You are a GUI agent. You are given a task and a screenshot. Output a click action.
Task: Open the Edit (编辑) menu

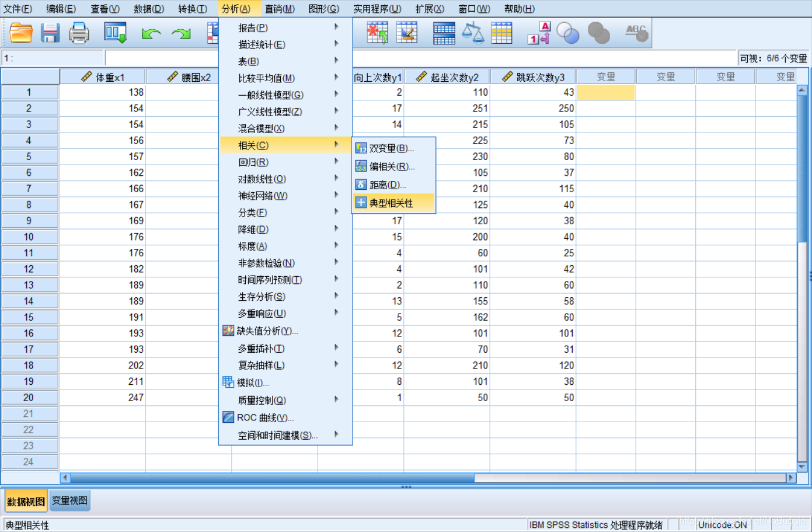point(61,9)
